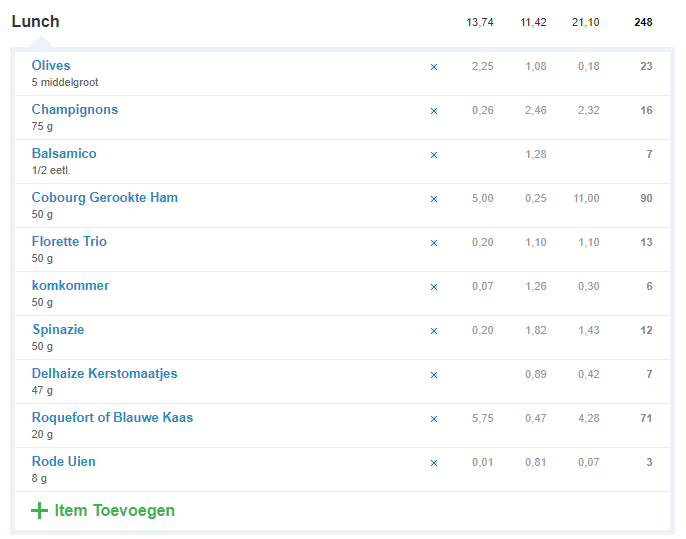Click the Lunch total calories value 248
The height and width of the screenshot is (539, 686).
[643, 23]
